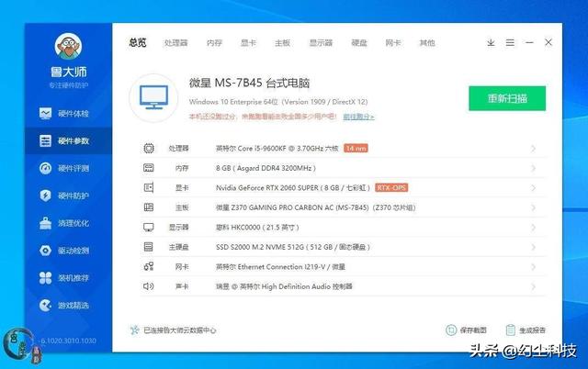Screen dimensions: 588x369
Task: Click the motherboard icon in 主板 row
Action: (149, 207)
